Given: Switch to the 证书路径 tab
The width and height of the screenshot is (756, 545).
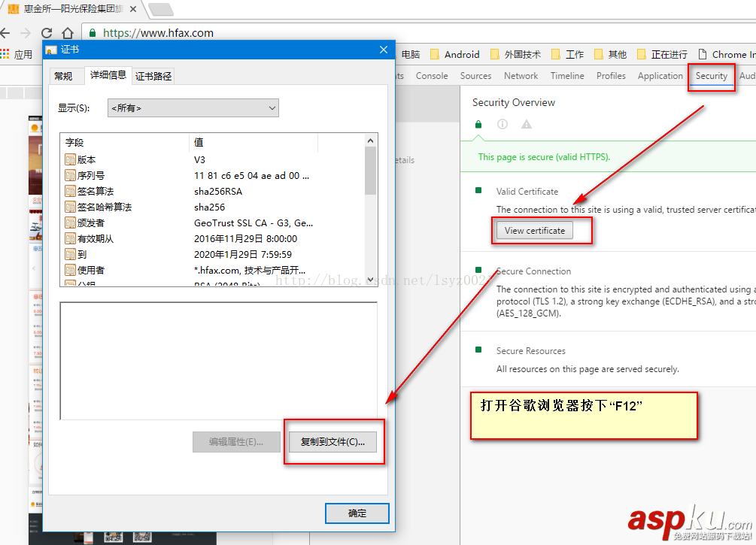Looking at the screenshot, I should [x=152, y=75].
